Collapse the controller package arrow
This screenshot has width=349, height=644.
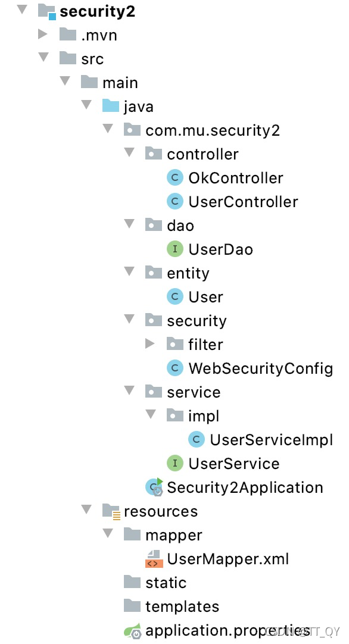129,153
